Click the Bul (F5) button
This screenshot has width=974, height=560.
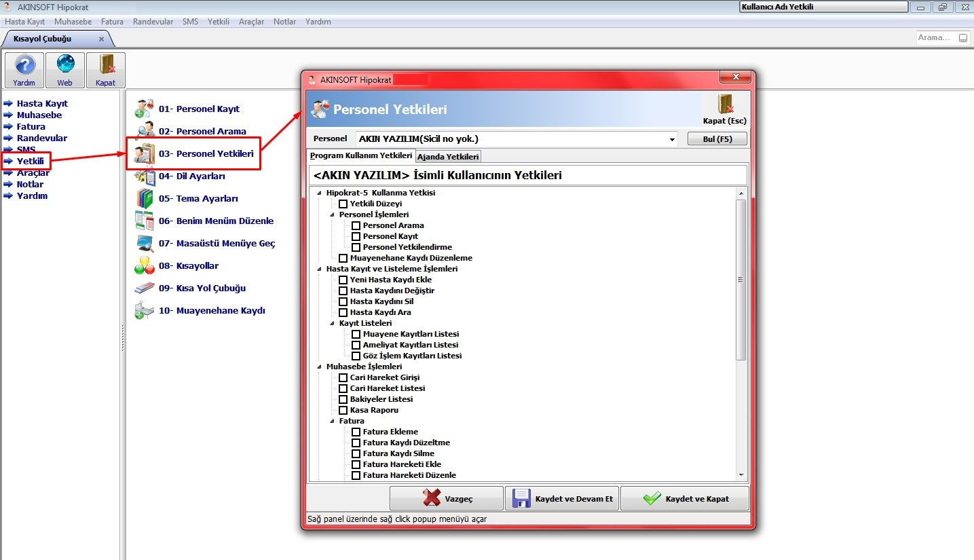(x=717, y=139)
